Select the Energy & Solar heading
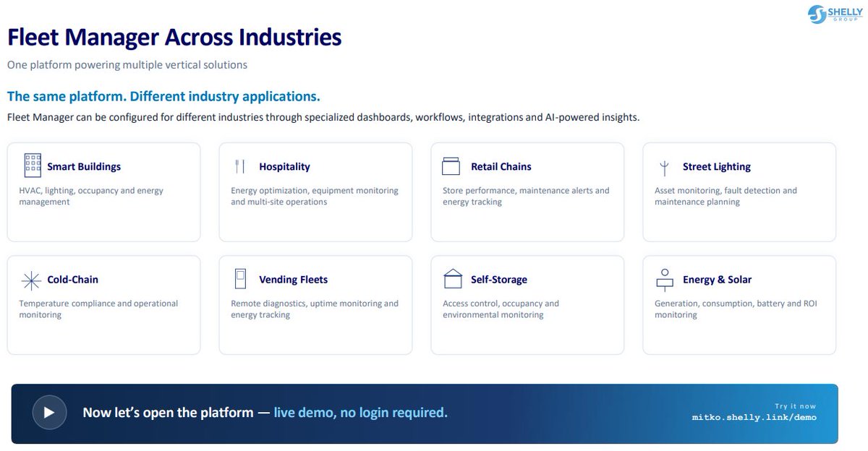Viewport: 868px width, 451px height. 717,280
